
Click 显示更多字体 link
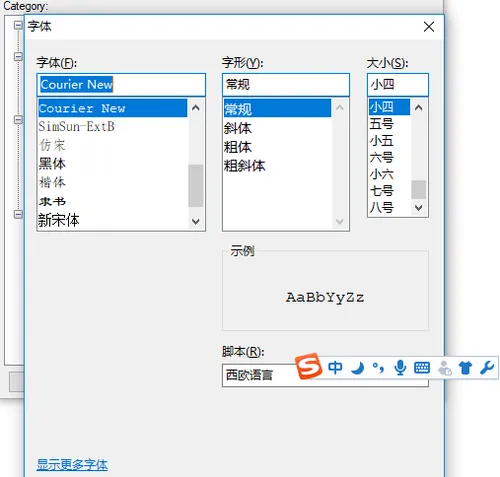(x=72, y=464)
